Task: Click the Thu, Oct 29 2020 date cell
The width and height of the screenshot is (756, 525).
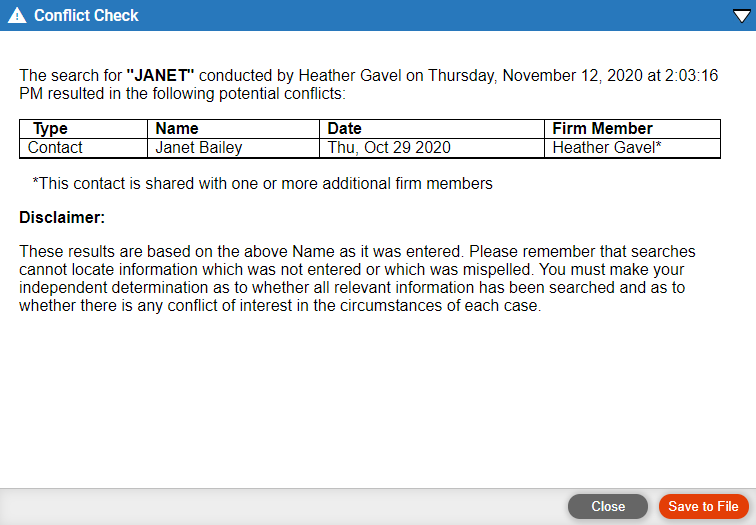Action: coord(432,148)
